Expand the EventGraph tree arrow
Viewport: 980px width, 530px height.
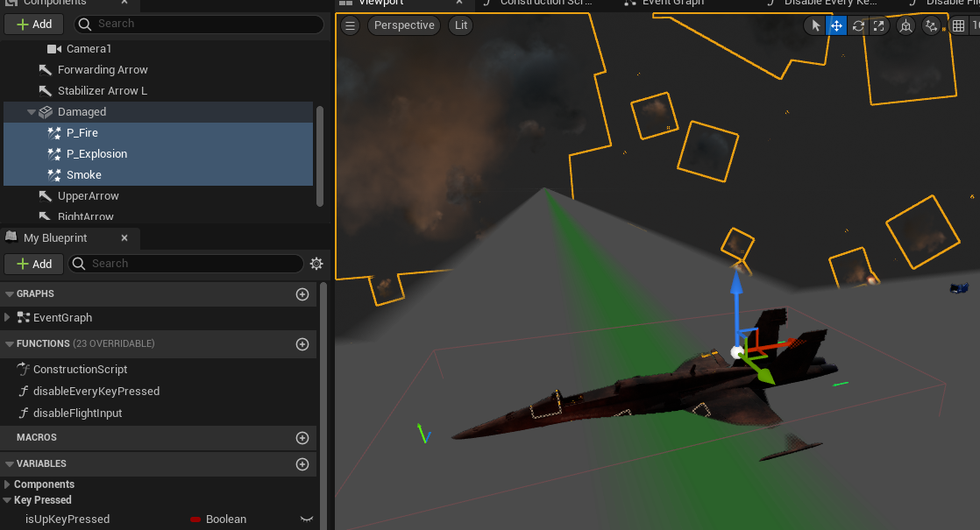pyautogui.click(x=7, y=317)
